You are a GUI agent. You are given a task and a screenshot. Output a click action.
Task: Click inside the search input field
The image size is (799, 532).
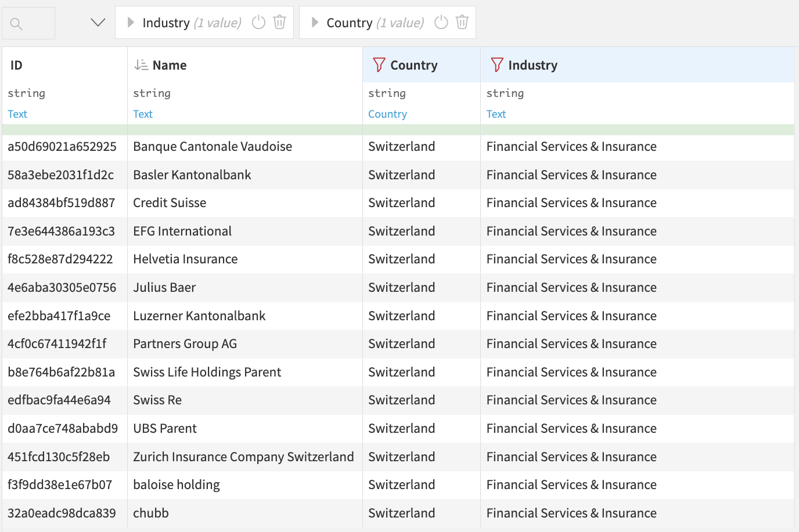pos(35,22)
